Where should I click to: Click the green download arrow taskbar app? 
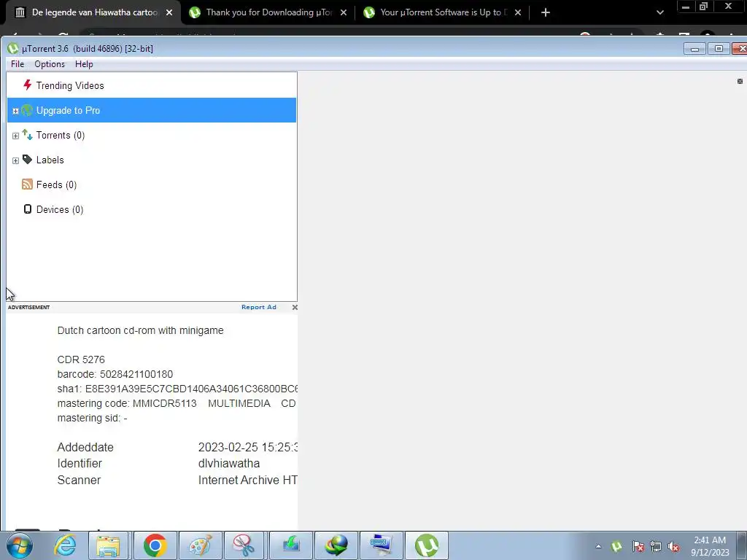290,545
